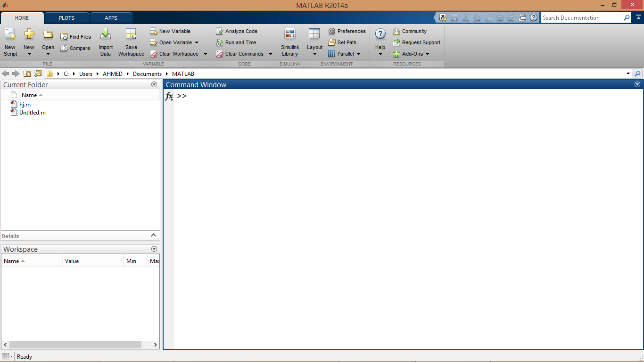The width and height of the screenshot is (644, 362).
Task: Click the Switch Windows icon
Action: tap(522, 18)
